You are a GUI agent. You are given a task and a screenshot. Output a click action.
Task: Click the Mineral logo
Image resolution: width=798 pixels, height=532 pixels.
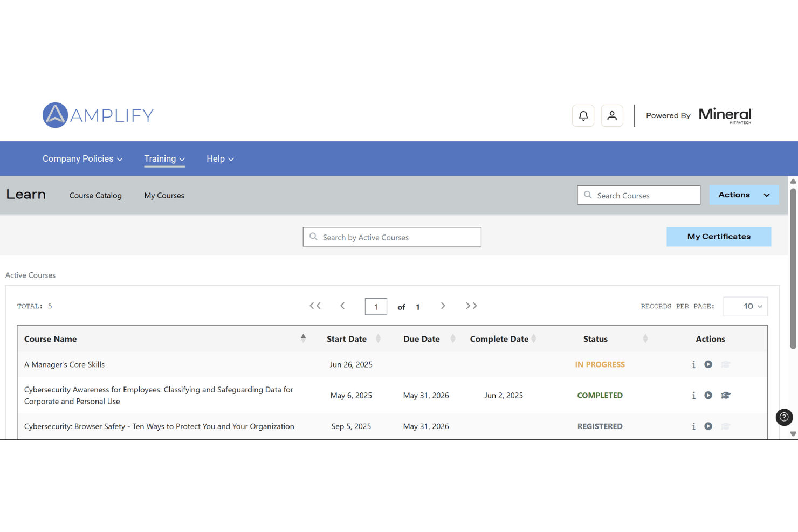click(725, 116)
